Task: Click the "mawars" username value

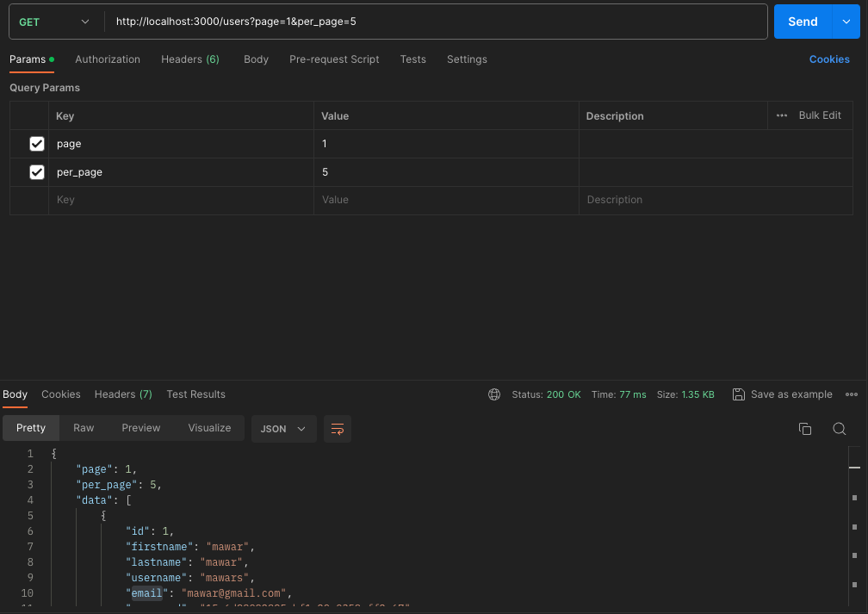Action: [224, 578]
